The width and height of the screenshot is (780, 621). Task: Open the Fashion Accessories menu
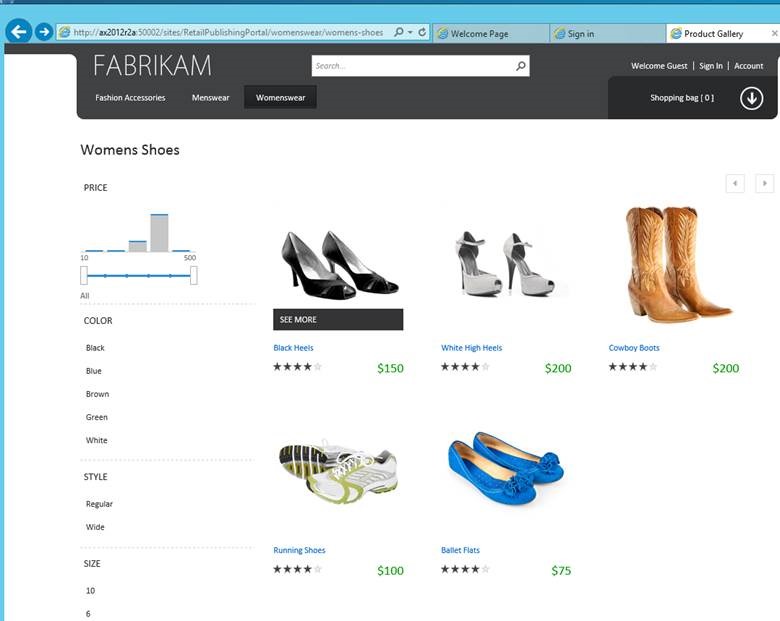click(x=130, y=98)
